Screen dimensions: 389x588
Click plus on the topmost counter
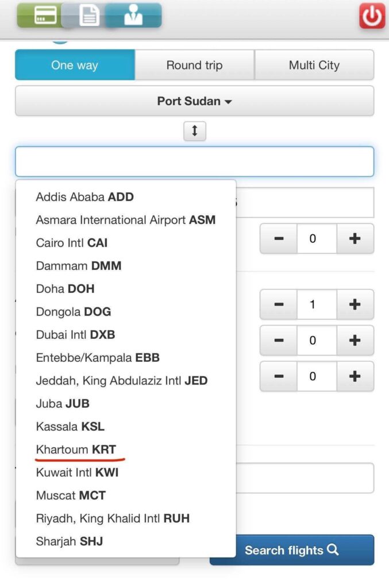tap(355, 238)
